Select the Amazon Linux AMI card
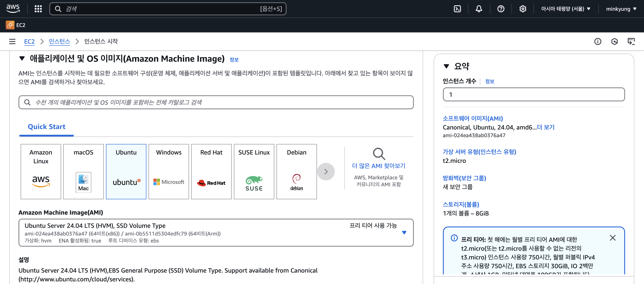The width and height of the screenshot is (644, 284). coord(41,171)
